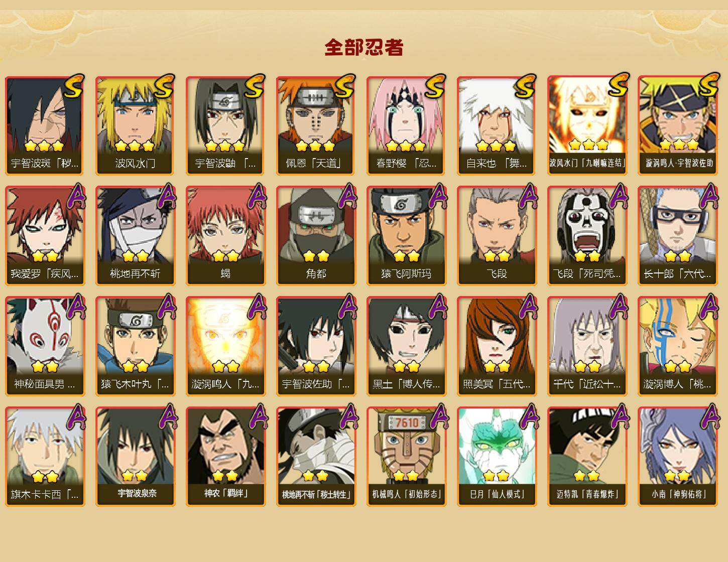Choose the 巳月「仙人模式」ninja card

click(x=497, y=456)
